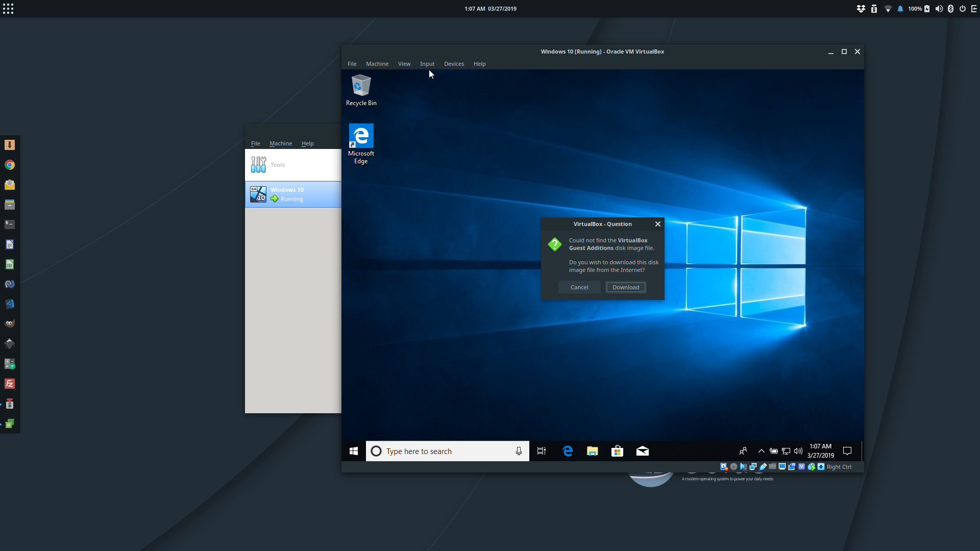Viewport: 980px width, 551px height.
Task: Open the Devices menu in VirtualBox
Action: (x=454, y=63)
